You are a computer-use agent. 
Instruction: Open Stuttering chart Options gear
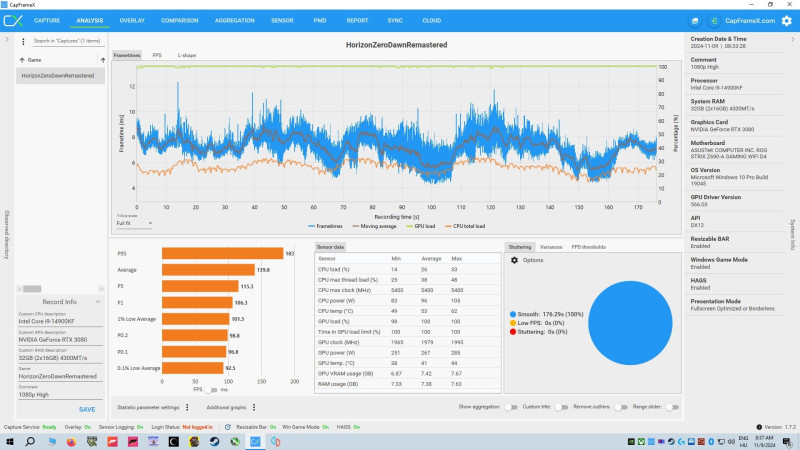(x=514, y=260)
